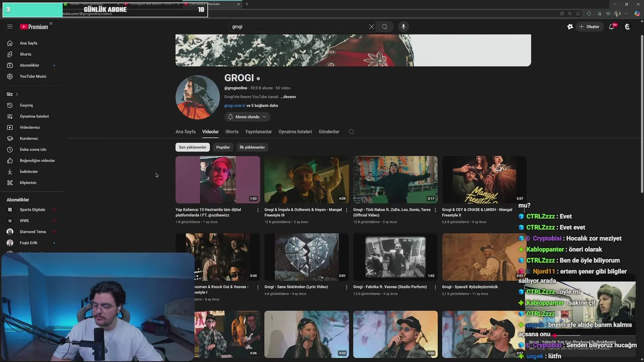
Task: Open Klipleriniz in sidebar
Action: 28,183
